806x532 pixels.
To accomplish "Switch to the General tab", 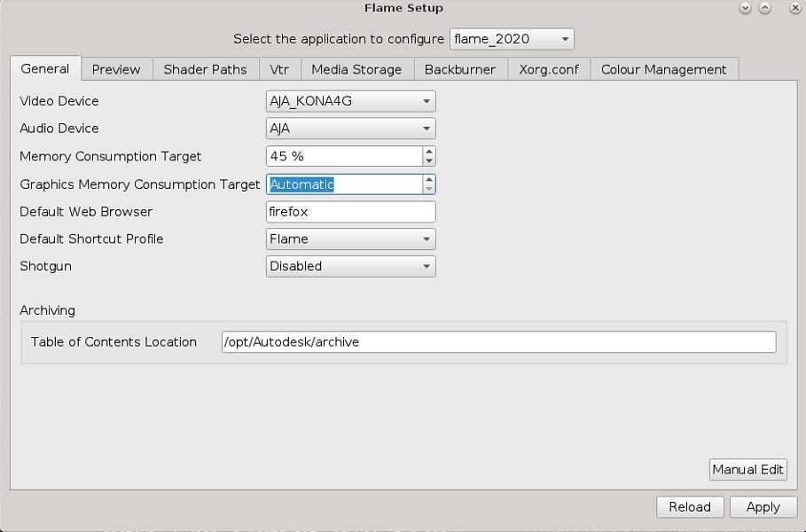I will [45, 69].
